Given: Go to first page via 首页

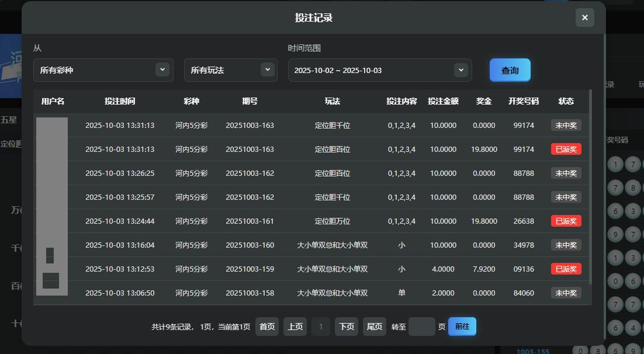Looking at the screenshot, I should pyautogui.click(x=266, y=327).
